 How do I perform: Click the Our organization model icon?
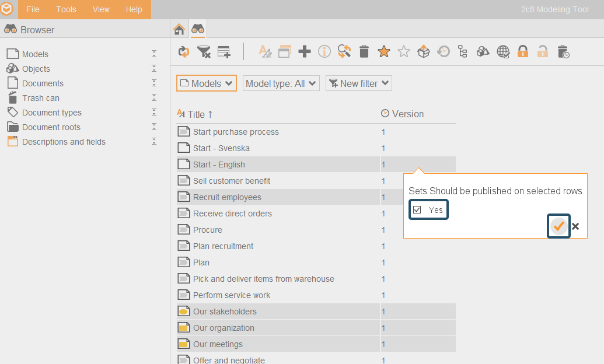pyautogui.click(x=184, y=328)
